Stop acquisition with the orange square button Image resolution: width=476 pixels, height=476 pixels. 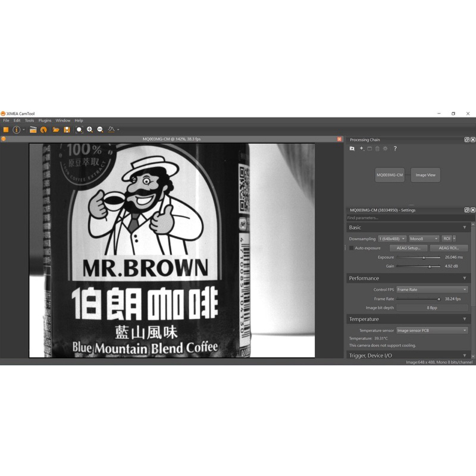[x=6, y=130]
